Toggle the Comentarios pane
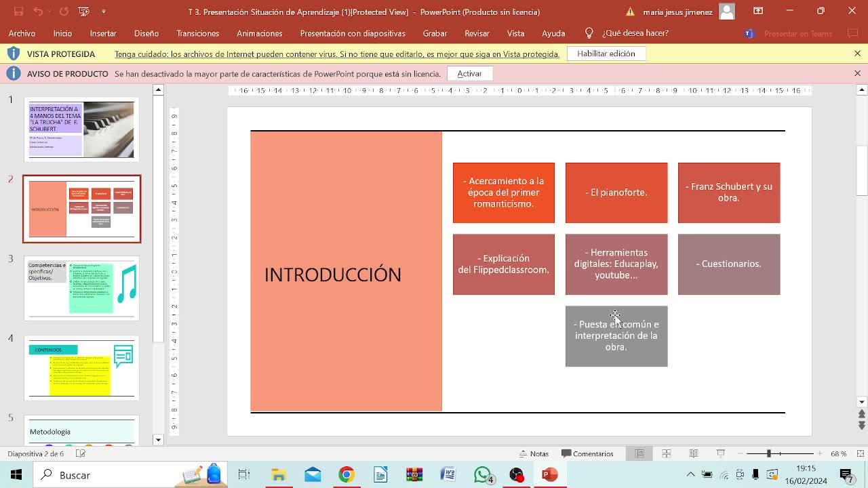 (587, 454)
